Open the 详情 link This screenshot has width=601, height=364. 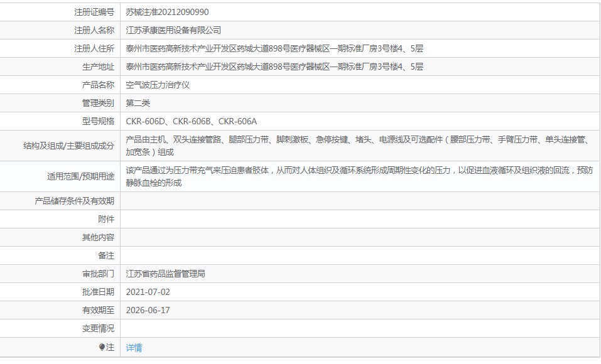point(134,348)
